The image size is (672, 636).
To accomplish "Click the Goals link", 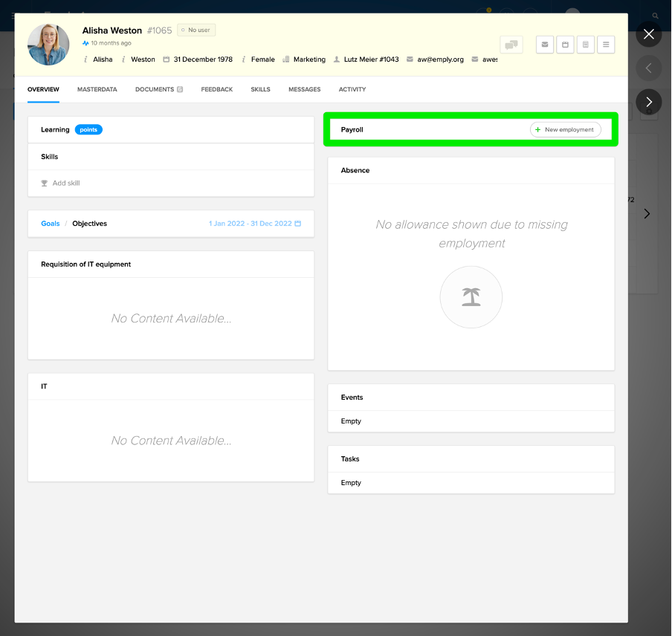I will coord(51,224).
